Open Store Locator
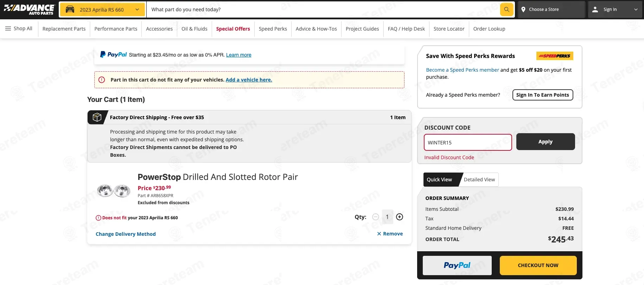 [449, 29]
